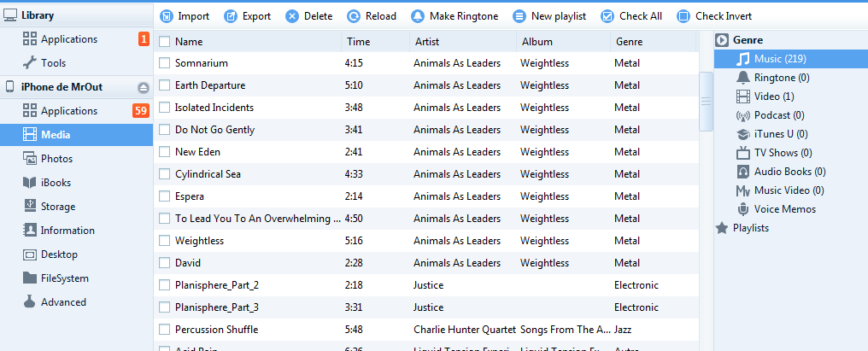
Task: Click the vertical scrollbar thumb of track list
Action: point(707,101)
